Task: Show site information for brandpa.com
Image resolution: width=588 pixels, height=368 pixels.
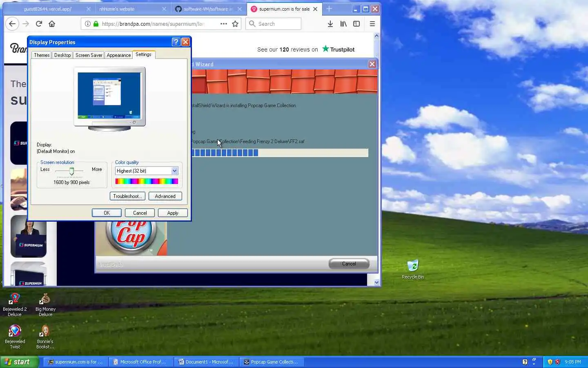Action: pos(87,24)
